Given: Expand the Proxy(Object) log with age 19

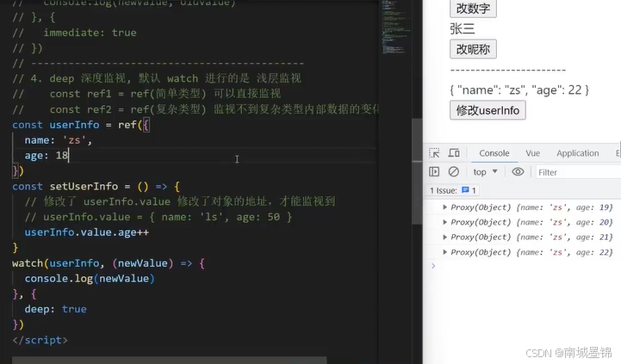Looking at the screenshot, I should tap(444, 207).
